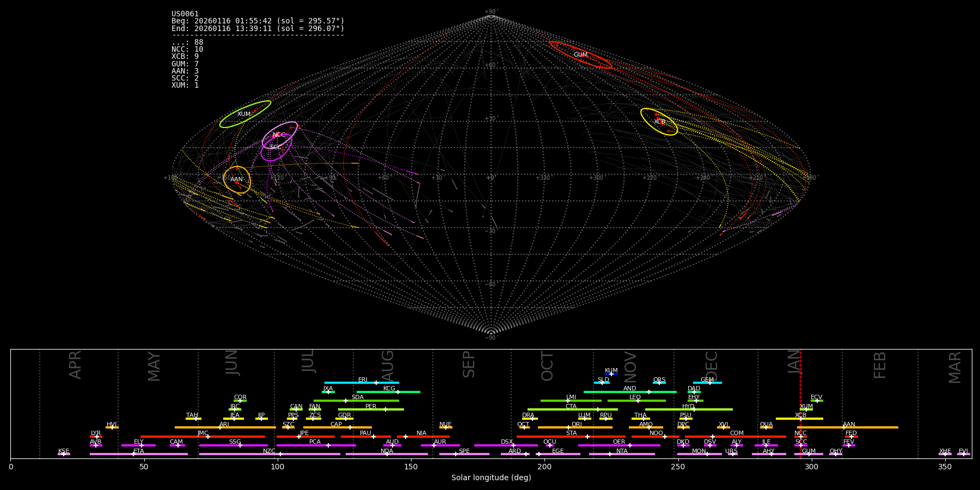The height and width of the screenshot is (490, 980).
Task: Select the XUM radiant label on the sky map
Action: tap(244, 114)
